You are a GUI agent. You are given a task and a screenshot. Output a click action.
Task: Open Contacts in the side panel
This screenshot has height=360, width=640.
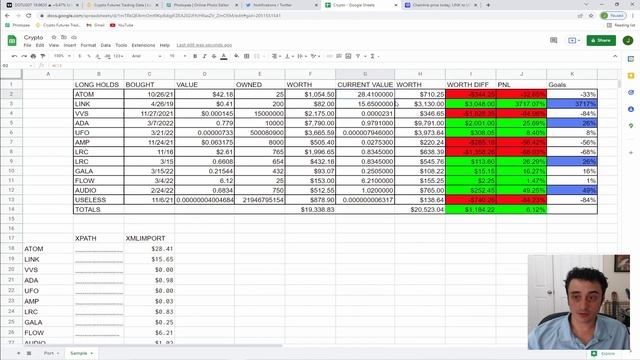pyautogui.click(x=631, y=109)
